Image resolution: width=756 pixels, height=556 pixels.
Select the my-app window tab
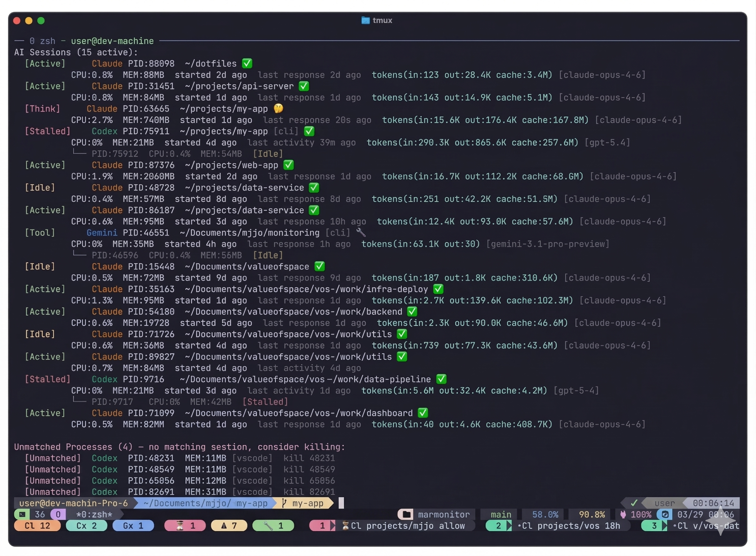point(308,503)
